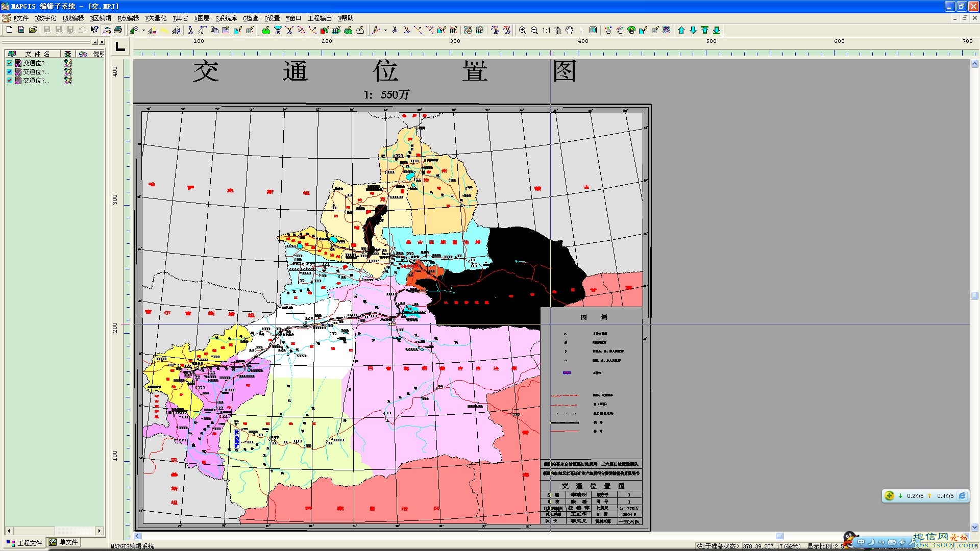The width and height of the screenshot is (980, 551).
Task: Click the 1:1 restore view icon
Action: pos(546,30)
